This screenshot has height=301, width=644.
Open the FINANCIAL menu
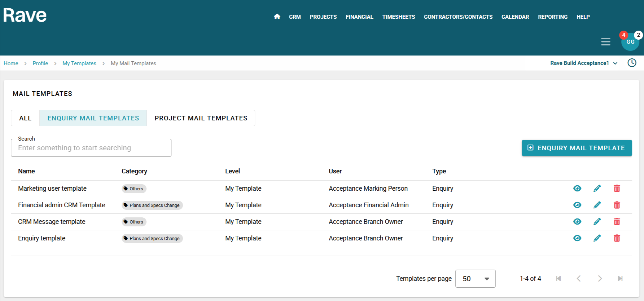[x=359, y=17]
